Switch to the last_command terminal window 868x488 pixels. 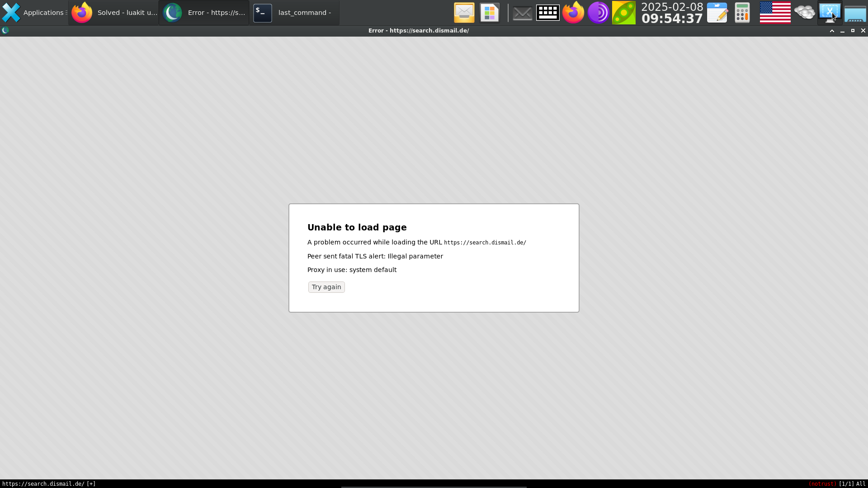coord(294,13)
